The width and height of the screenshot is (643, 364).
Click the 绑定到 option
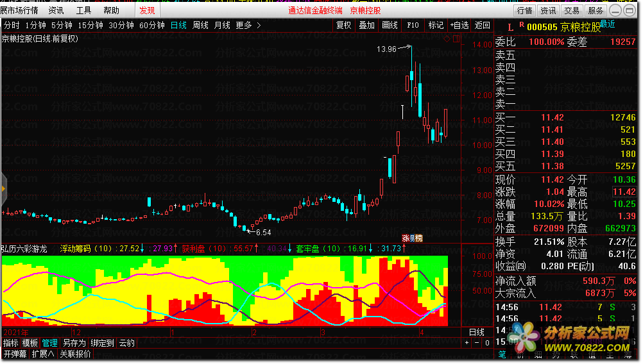coord(102,343)
